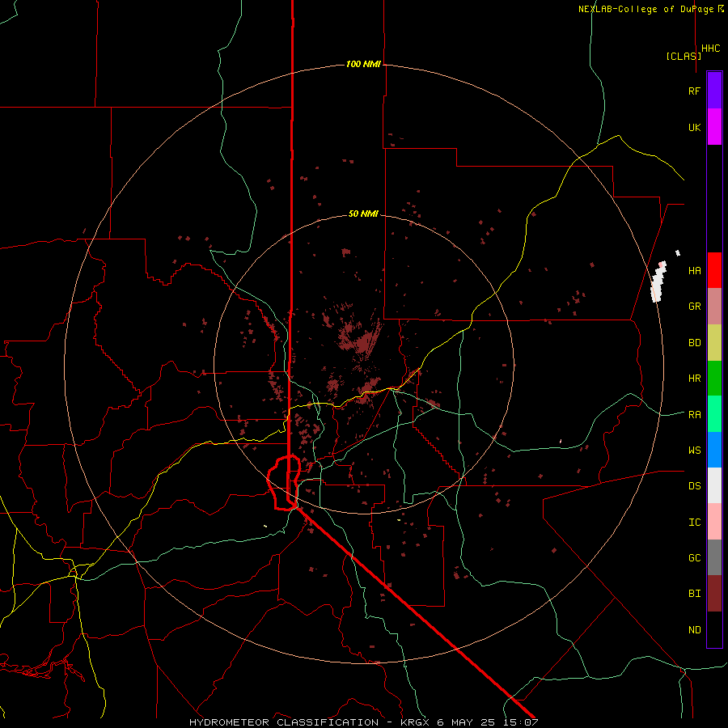Click the RF purple legend swatch
Image resolution: width=728 pixels, height=728 pixels.
[714, 91]
